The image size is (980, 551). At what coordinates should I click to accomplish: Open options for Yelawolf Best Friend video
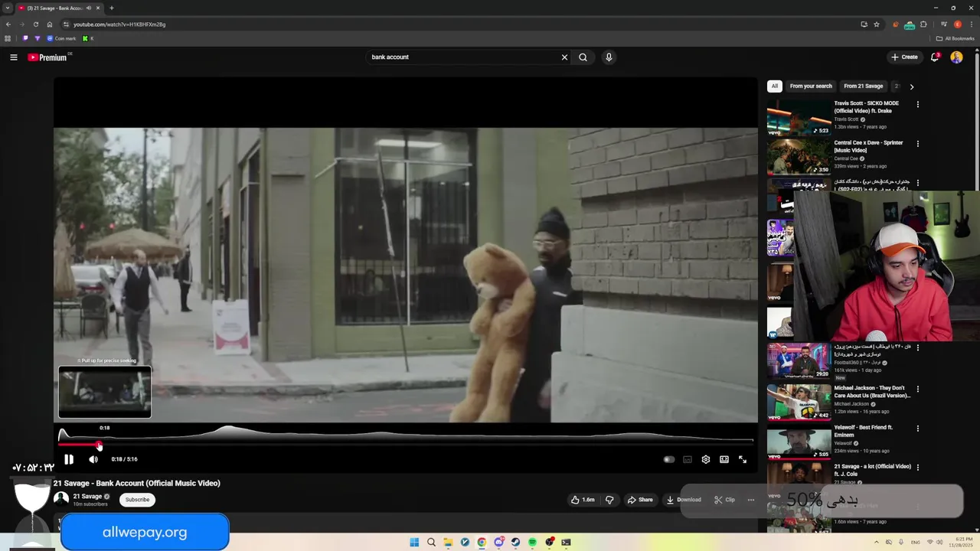tap(918, 429)
